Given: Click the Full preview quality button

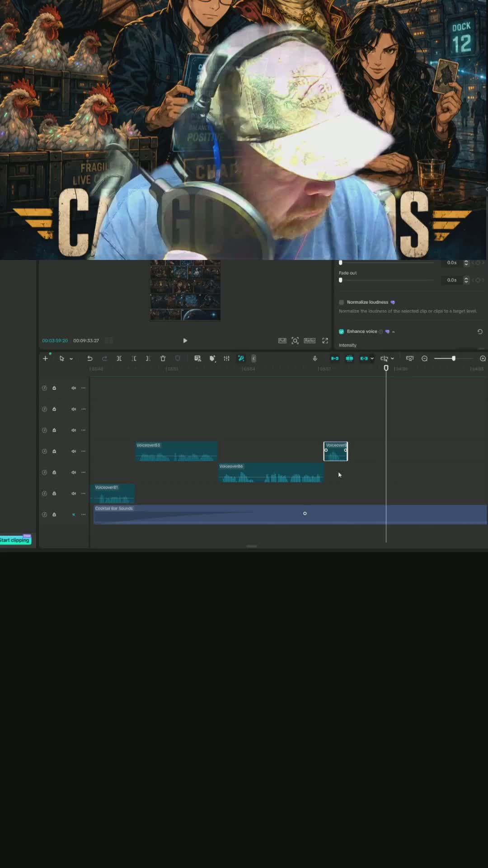Looking at the screenshot, I should pyautogui.click(x=282, y=340).
